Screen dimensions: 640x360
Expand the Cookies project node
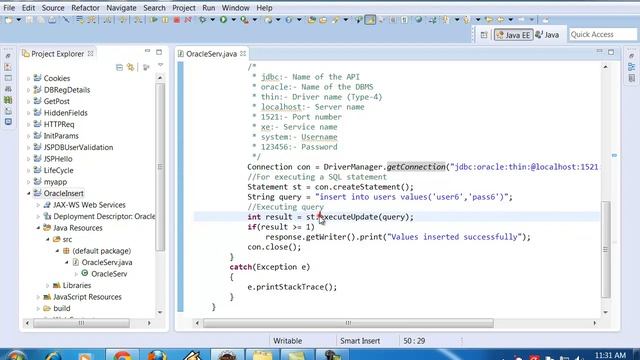pyautogui.click(x=29, y=78)
